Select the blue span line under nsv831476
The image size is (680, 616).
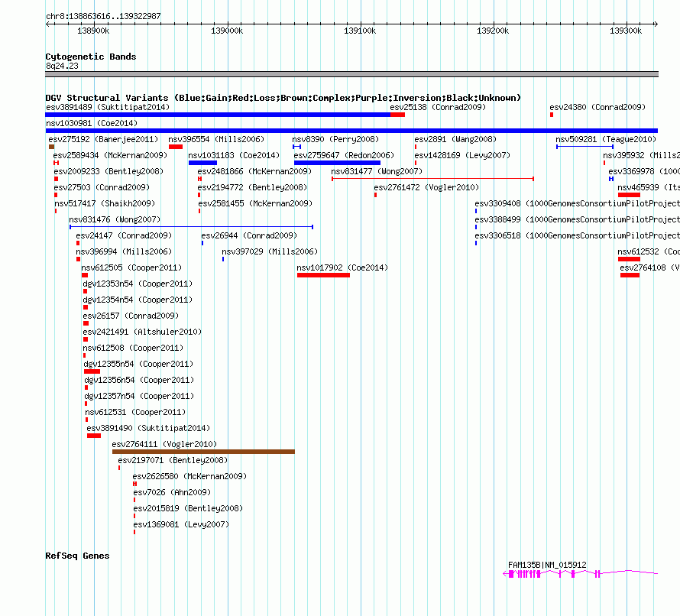point(191,227)
